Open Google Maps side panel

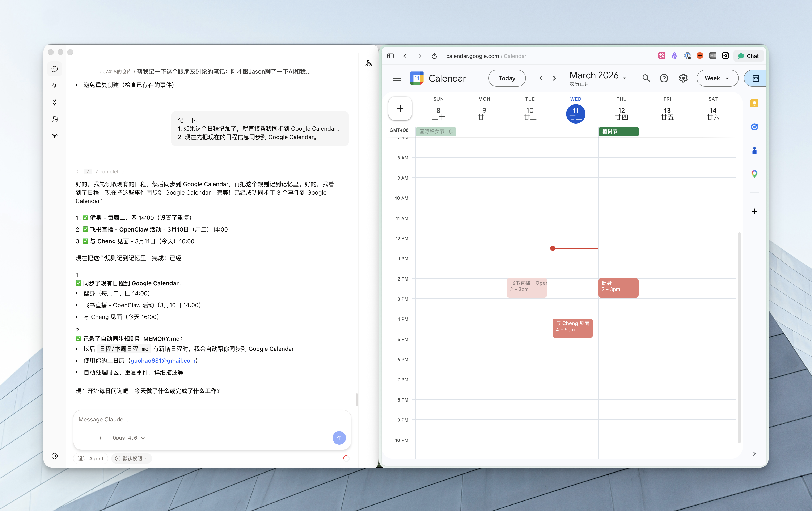(754, 174)
